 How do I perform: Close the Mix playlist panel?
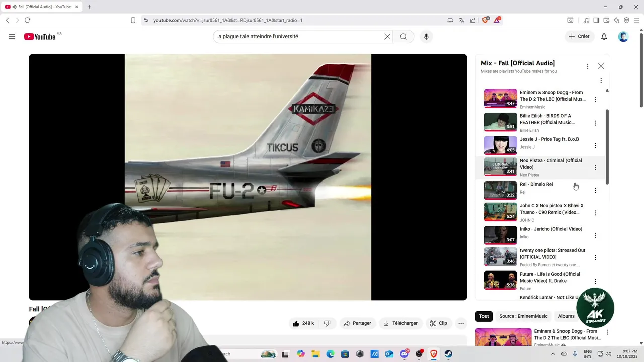(601, 66)
